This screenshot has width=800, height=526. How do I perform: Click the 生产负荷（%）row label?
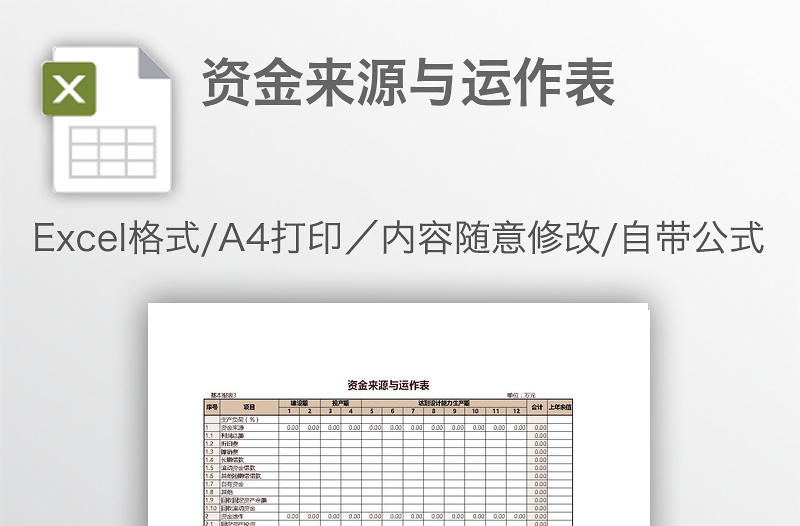(x=240, y=419)
